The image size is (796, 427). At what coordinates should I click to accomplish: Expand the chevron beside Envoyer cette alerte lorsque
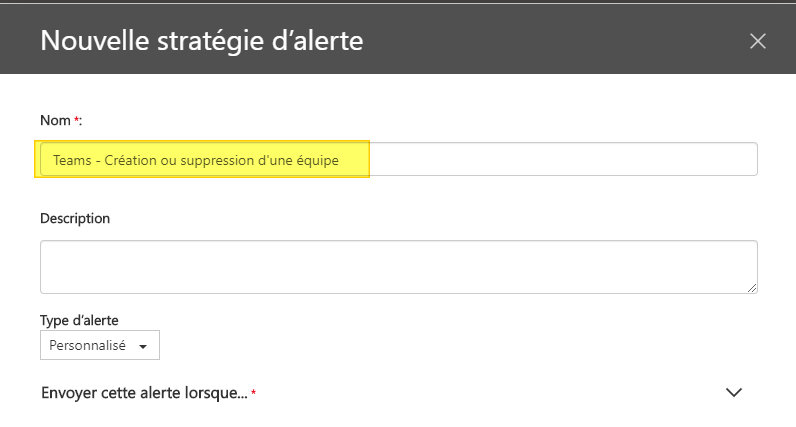[x=734, y=393]
